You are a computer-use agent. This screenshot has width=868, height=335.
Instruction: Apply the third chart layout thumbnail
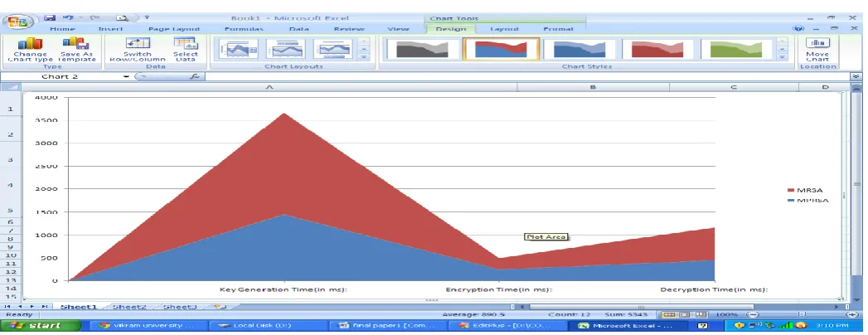point(332,49)
